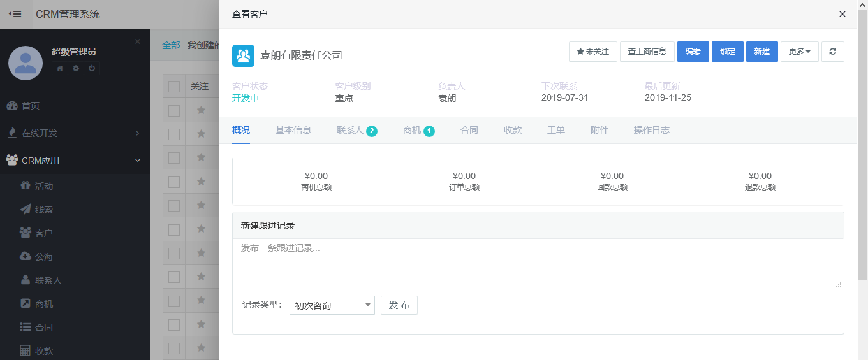The height and width of the screenshot is (360, 868).
Task: Switch to the 操作日志 tab
Action: [651, 130]
